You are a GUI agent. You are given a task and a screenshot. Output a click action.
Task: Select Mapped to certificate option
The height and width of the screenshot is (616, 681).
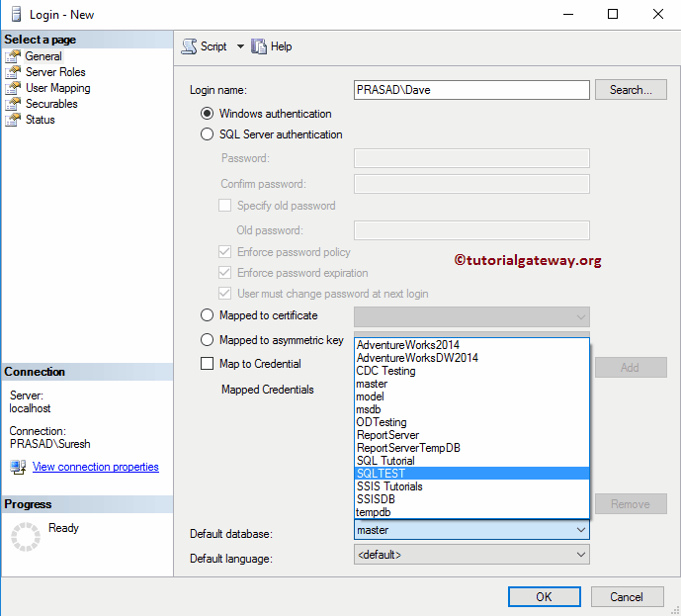[x=207, y=315]
